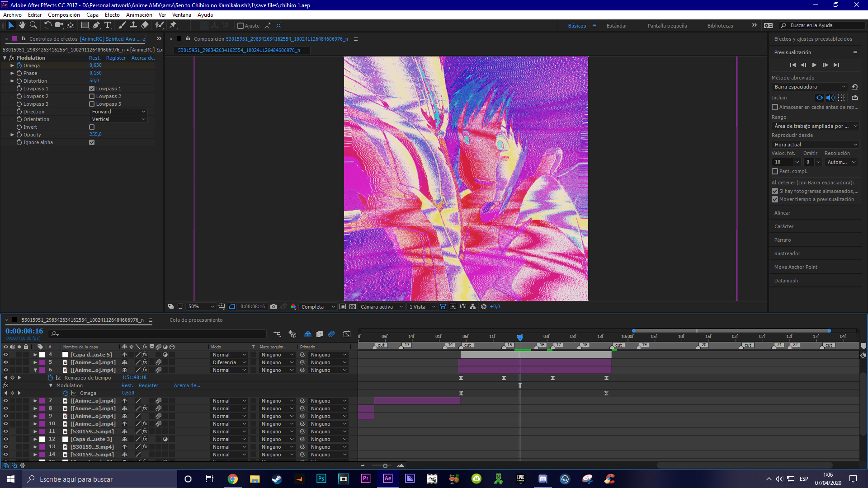Reset the Modulation effect via Rest.
Image resolution: width=868 pixels, height=488 pixels.
coord(94,58)
